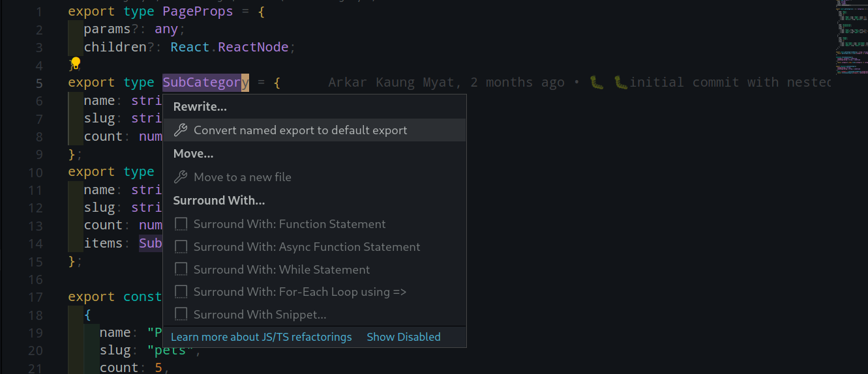Click the git blame annotation by Arkar Kaung Myat
Viewport: 868px width, 374px height.
click(579, 83)
